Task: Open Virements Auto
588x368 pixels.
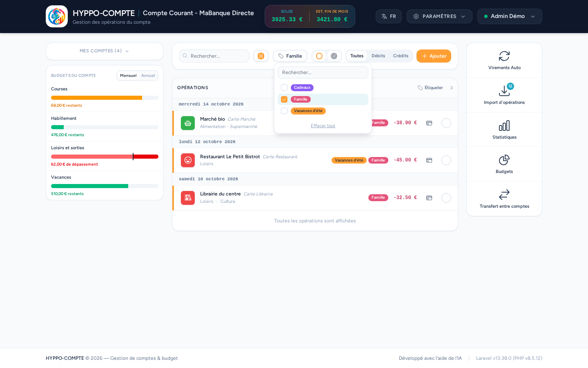Action: (504, 60)
